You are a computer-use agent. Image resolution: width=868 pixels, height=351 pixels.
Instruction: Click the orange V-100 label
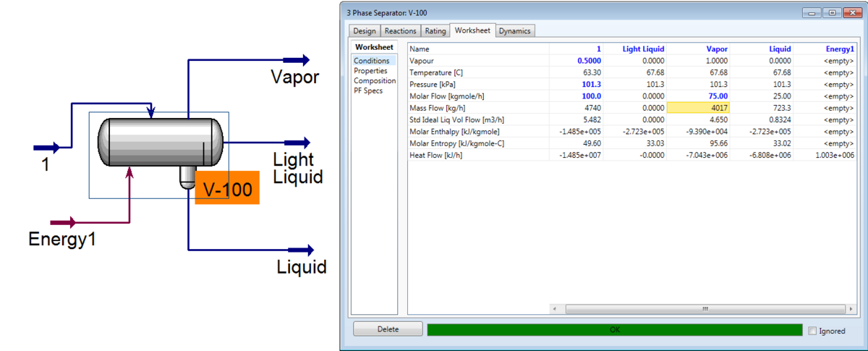(227, 190)
